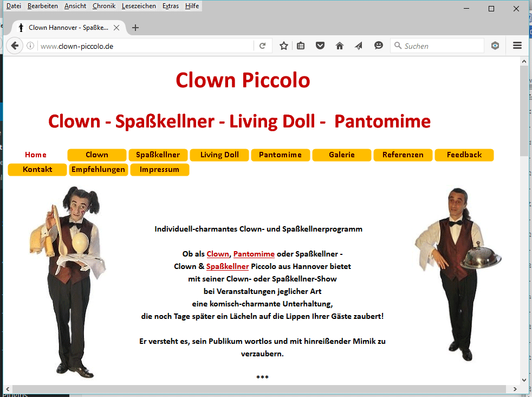Share page with paper plane icon
This screenshot has width=532, height=397.
[359, 46]
